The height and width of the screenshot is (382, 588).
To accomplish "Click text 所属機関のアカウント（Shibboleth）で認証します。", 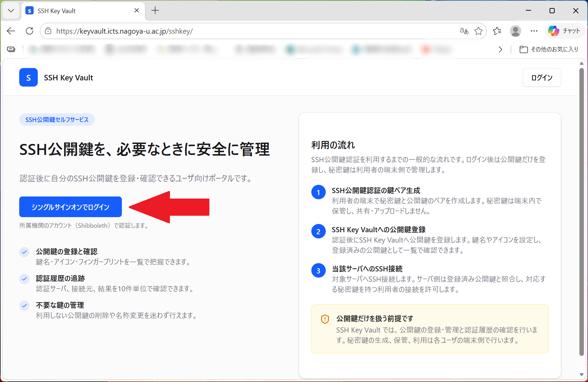I will point(84,226).
